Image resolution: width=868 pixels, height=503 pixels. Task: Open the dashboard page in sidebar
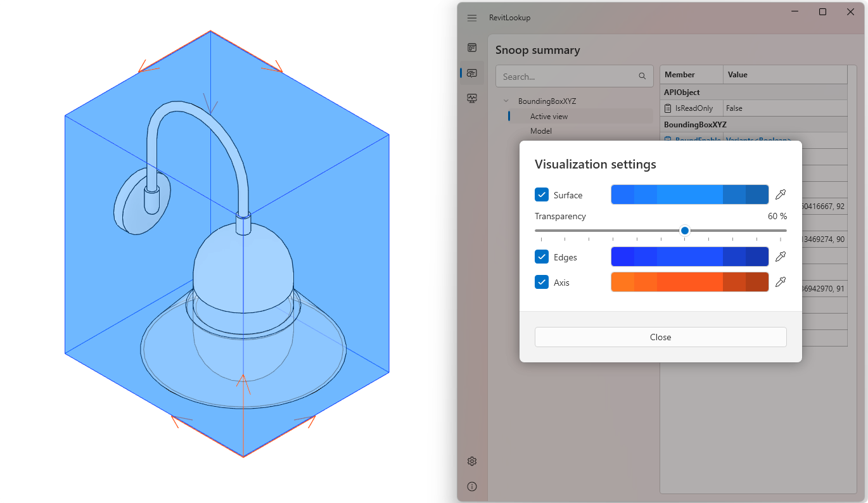click(472, 48)
